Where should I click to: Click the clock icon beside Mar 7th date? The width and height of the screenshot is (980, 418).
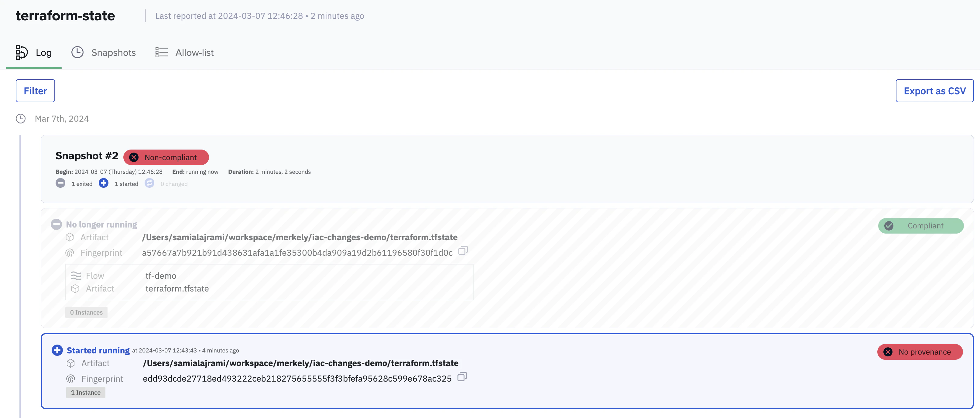pyautogui.click(x=21, y=119)
